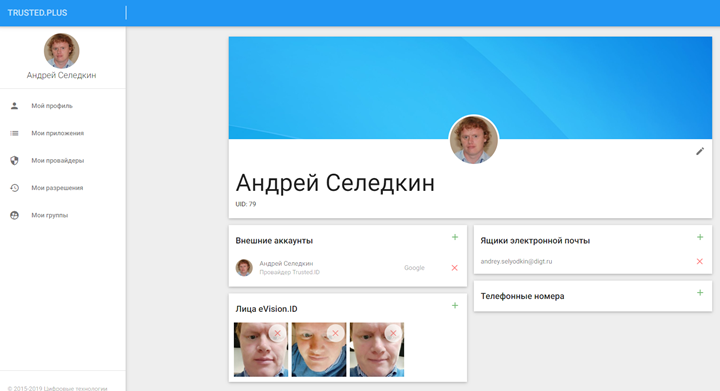Add external account with plus in Внешние аккаунты

pyautogui.click(x=455, y=237)
